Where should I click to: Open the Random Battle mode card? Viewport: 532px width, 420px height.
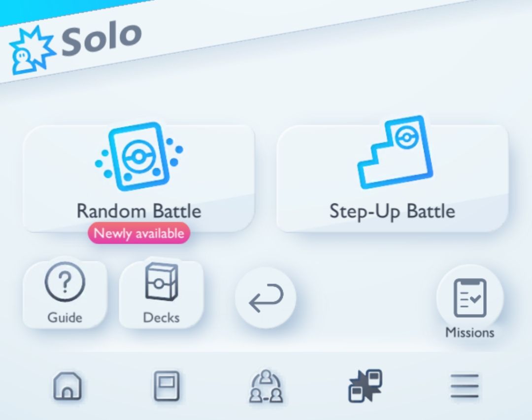click(139, 178)
